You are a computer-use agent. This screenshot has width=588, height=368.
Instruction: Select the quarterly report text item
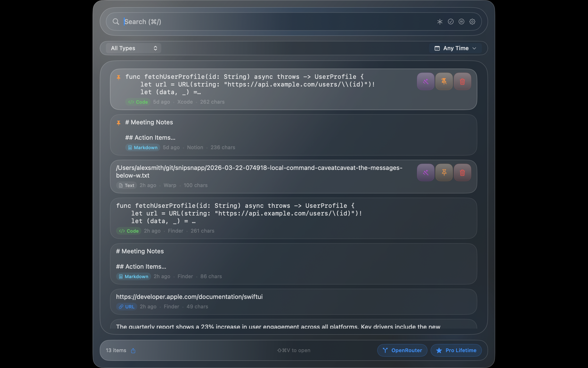click(294, 324)
